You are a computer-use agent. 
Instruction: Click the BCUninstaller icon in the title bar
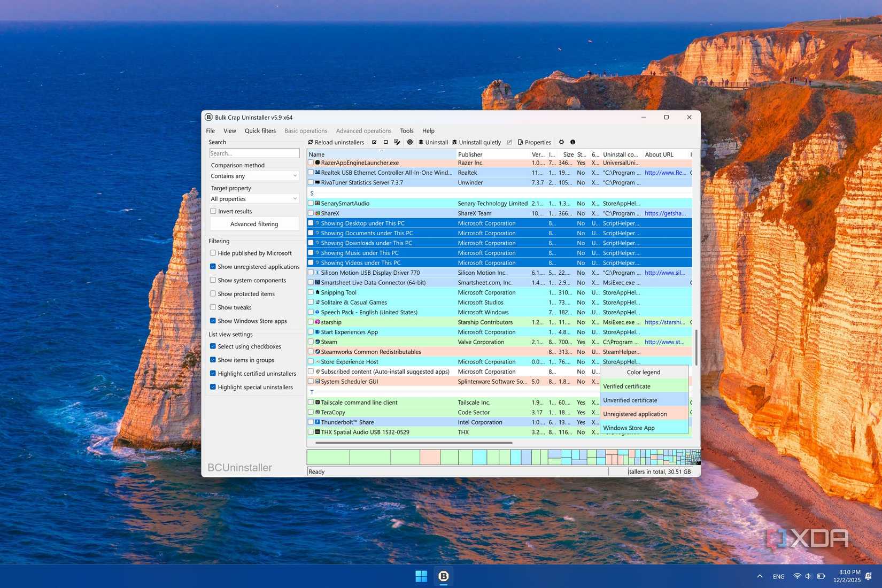[x=208, y=117]
